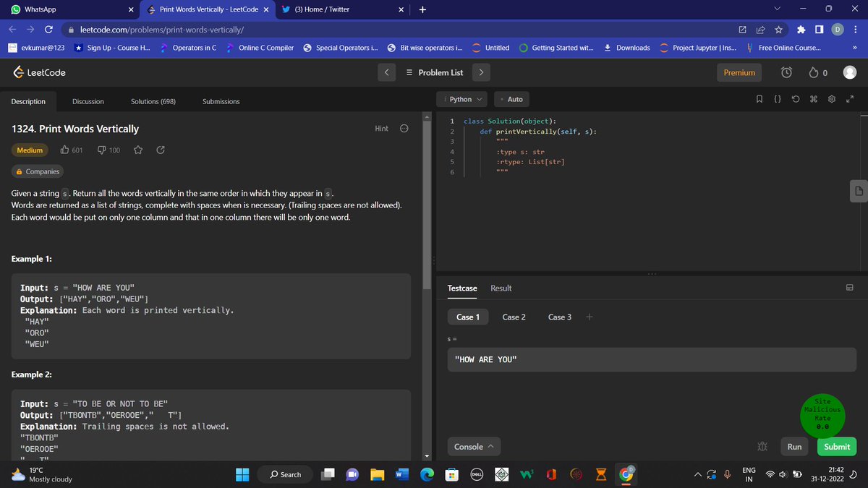Viewport: 868px width, 488px height.
Task: Click the Windows Start button
Action: (x=243, y=474)
